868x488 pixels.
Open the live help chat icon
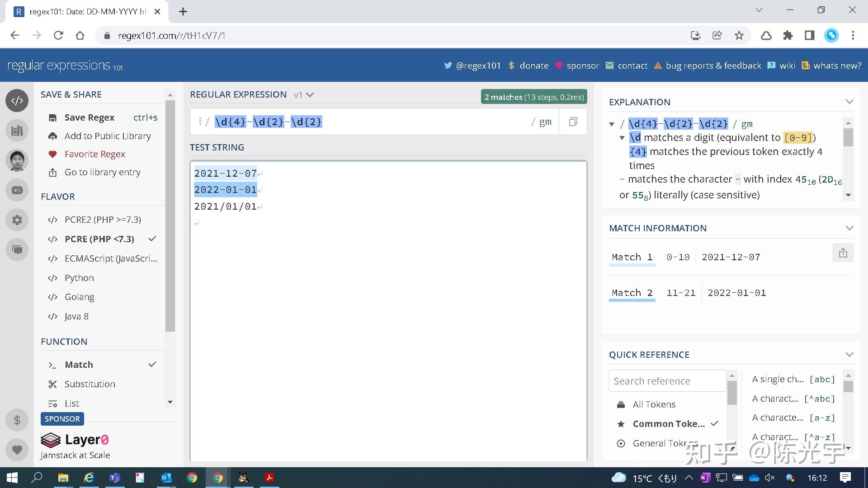click(x=17, y=250)
